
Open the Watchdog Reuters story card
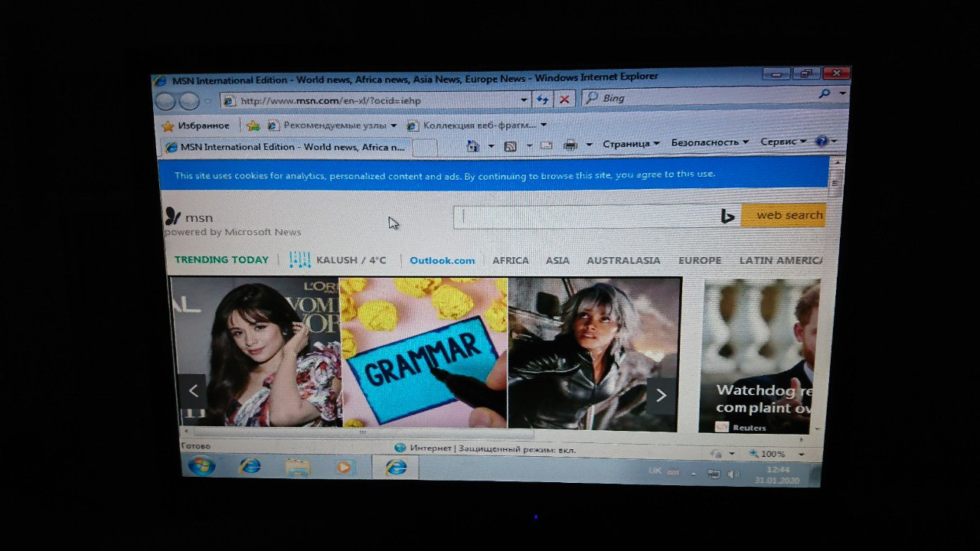point(759,357)
